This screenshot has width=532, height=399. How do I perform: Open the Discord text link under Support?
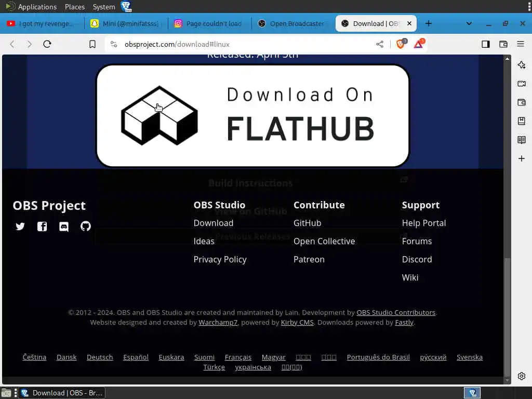coord(417,260)
